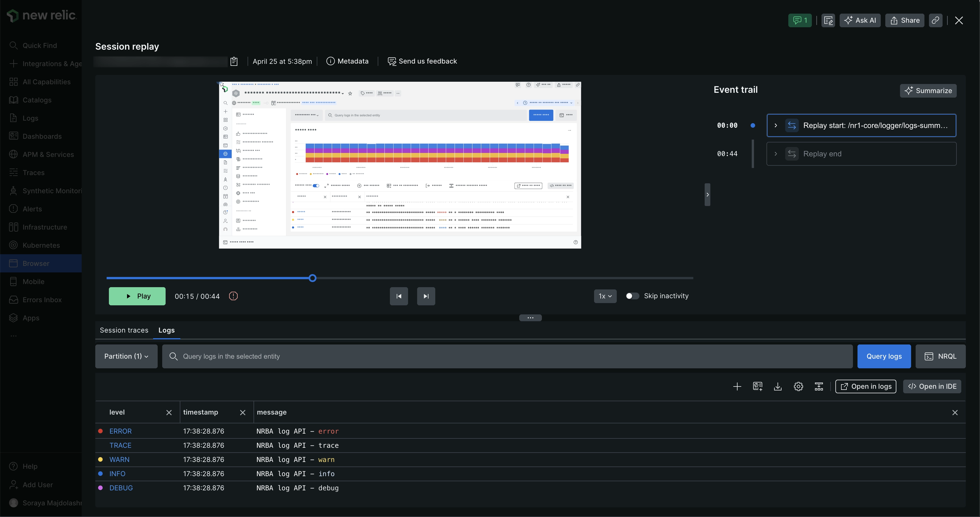Click the plus add-column icon in logs toolbar

tap(737, 387)
